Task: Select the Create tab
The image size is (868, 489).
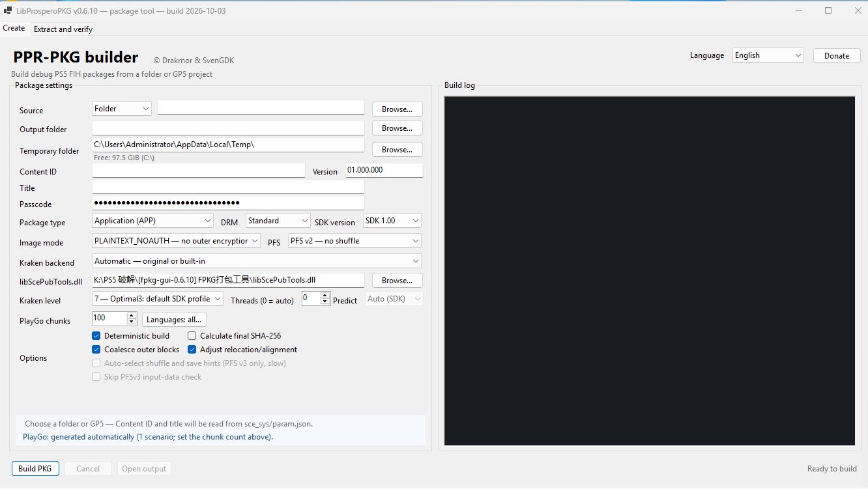Action: pos(14,28)
